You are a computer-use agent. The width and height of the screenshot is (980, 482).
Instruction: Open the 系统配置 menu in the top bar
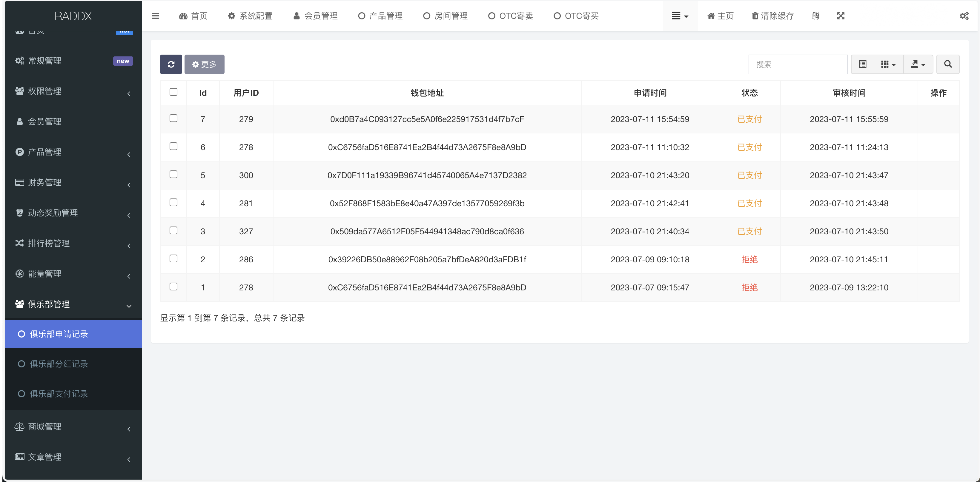coord(250,16)
